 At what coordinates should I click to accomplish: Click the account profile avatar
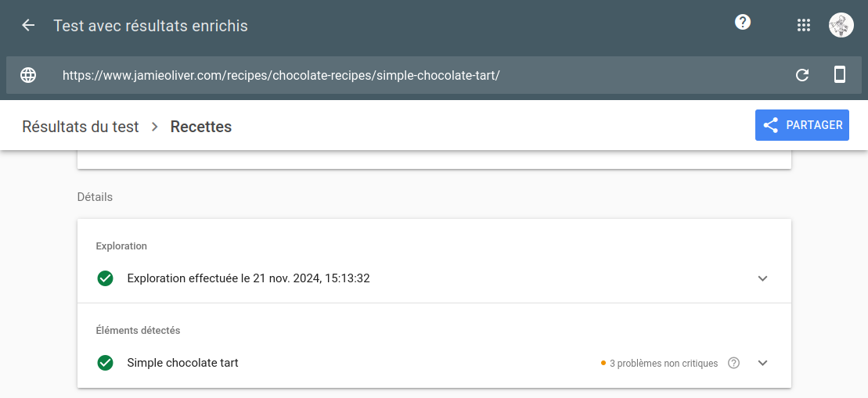[x=841, y=26]
